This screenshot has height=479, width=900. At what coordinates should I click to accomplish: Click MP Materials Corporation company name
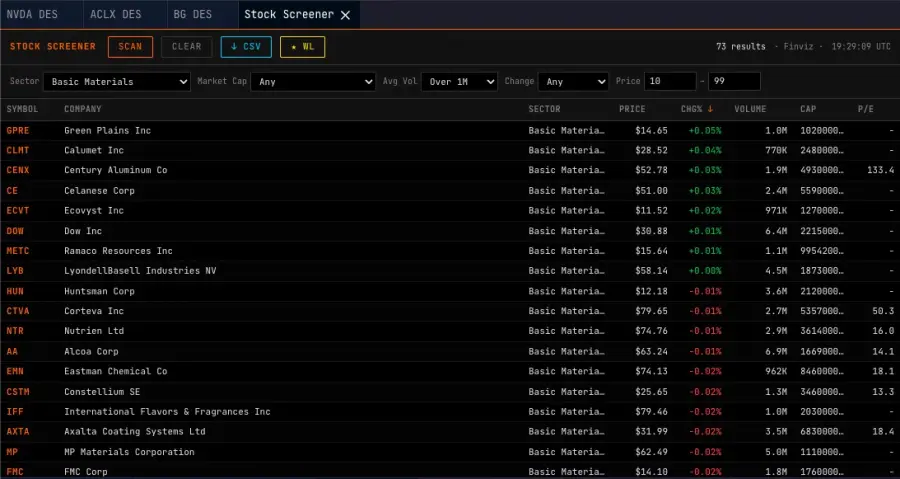tap(129, 452)
